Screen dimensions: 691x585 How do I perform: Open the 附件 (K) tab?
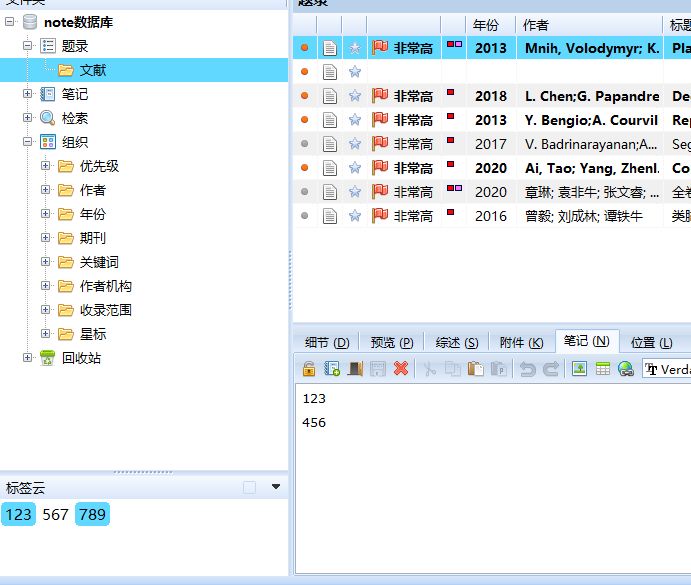tap(521, 343)
